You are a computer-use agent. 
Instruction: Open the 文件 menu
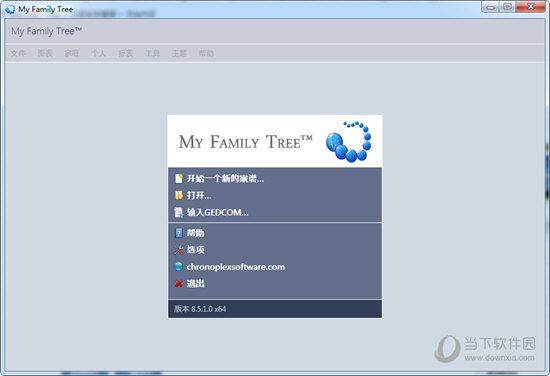18,53
